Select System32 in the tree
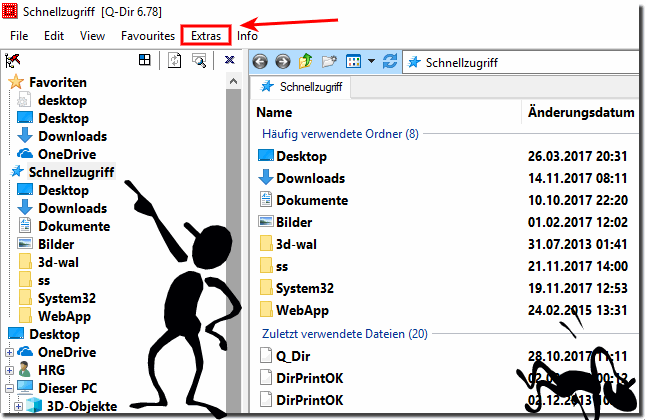Image resolution: width=646 pixels, height=420 pixels. coord(67,298)
